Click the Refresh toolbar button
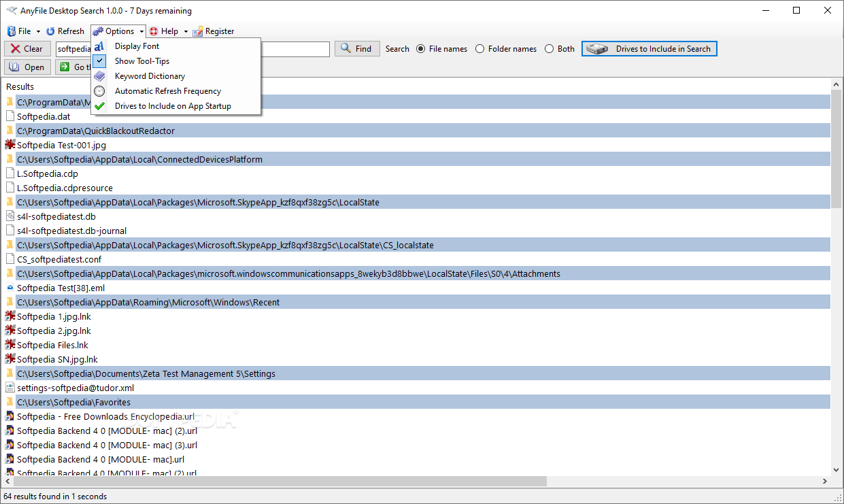844x504 pixels. [x=65, y=31]
